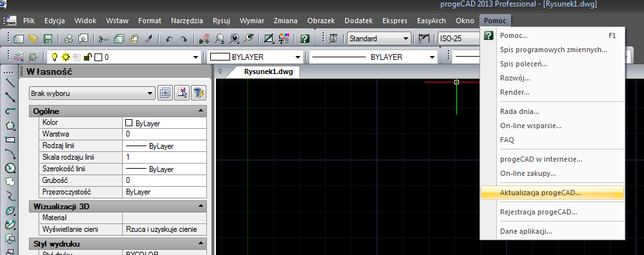Screen dimensions: 644x255
Task: Paste from clipboard toolbar icon
Action: (x=134, y=39)
